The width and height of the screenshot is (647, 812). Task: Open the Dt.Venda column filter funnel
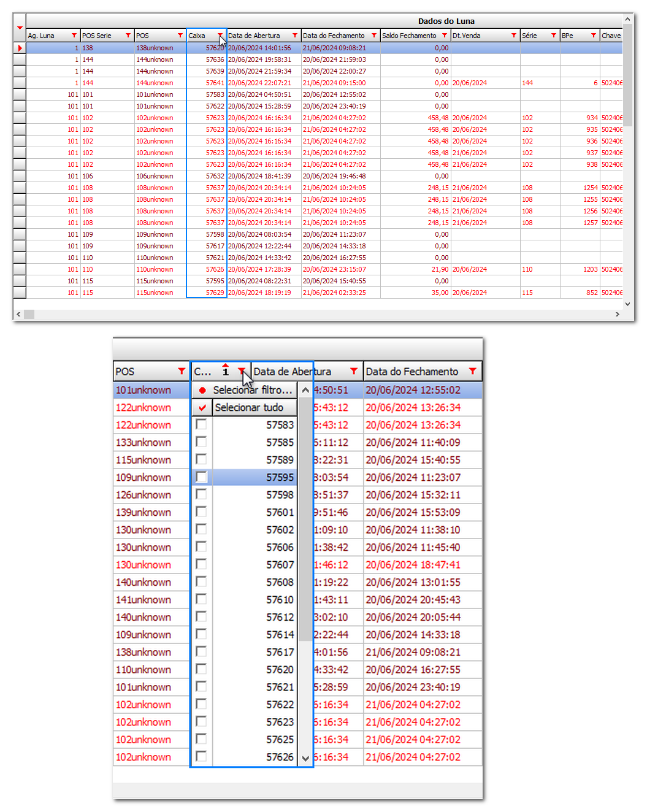[514, 36]
